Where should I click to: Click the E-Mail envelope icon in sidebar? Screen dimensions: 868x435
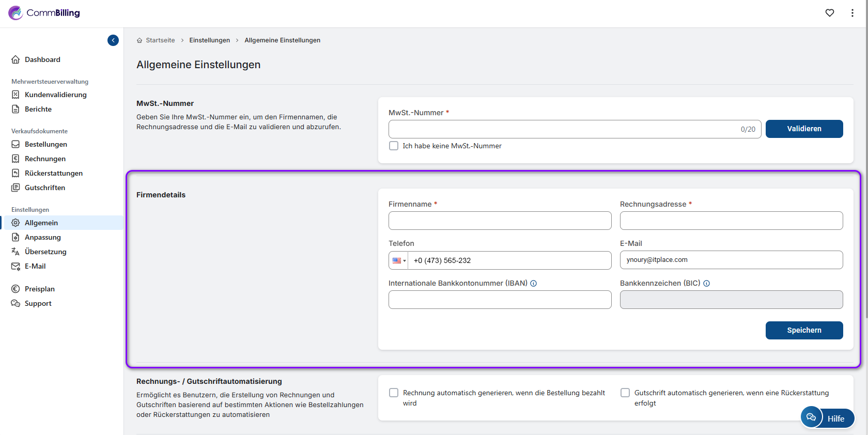click(x=16, y=266)
